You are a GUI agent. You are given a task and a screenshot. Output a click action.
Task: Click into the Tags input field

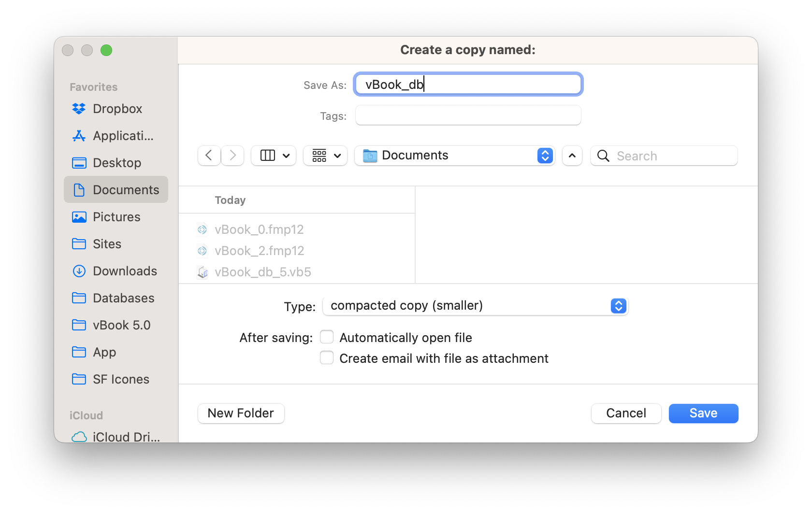click(x=468, y=115)
